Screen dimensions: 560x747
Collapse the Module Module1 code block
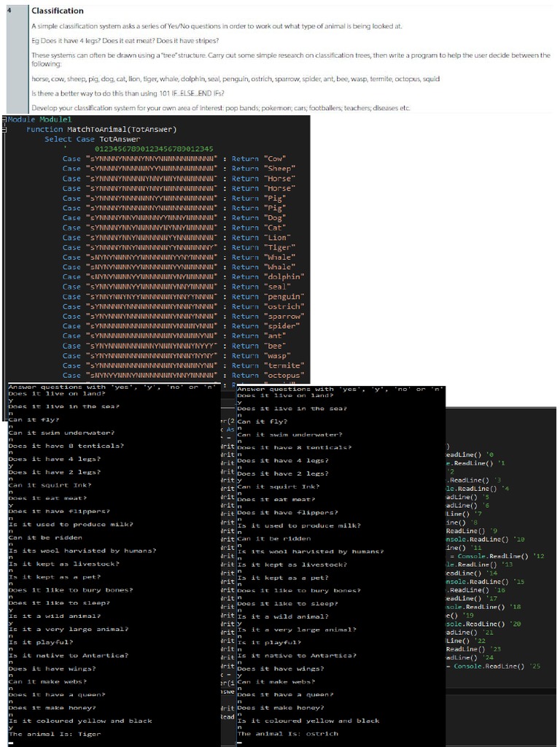(4, 119)
